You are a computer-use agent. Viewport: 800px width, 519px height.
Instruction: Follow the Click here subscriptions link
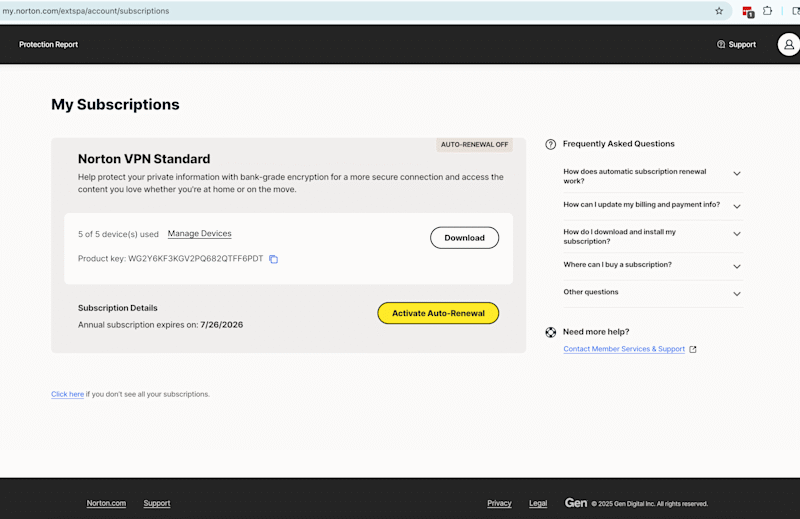67,394
